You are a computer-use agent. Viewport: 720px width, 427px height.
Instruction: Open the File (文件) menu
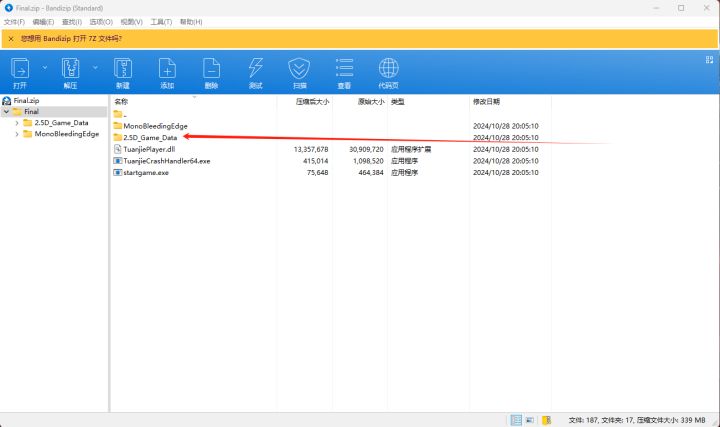point(14,21)
